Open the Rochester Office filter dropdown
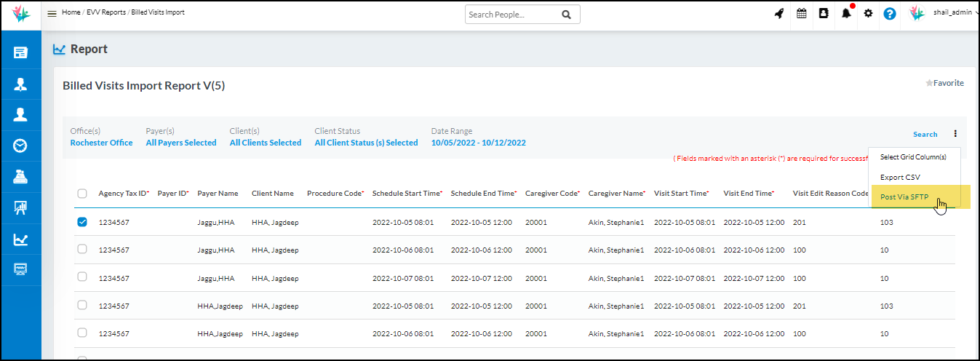The image size is (980, 361). tap(101, 143)
